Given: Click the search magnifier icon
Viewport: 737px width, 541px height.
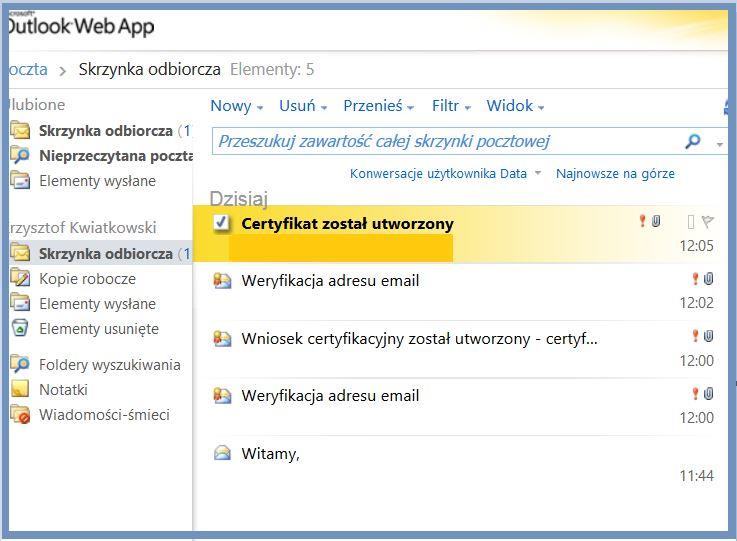Looking at the screenshot, I should [x=693, y=141].
